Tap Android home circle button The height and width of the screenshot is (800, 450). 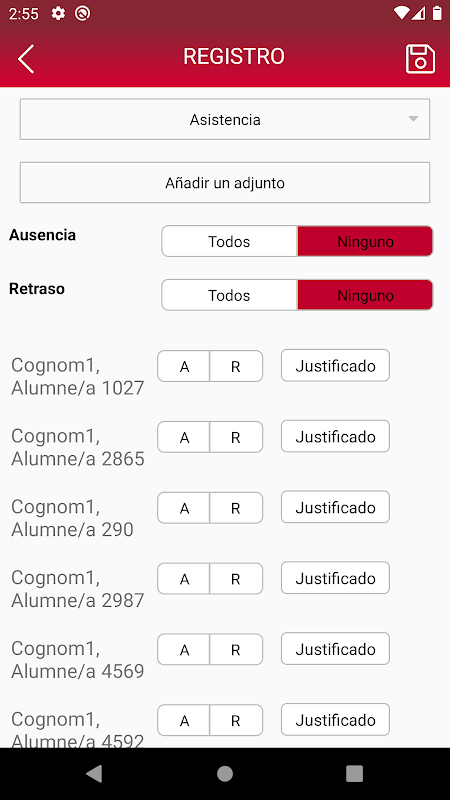coord(224,773)
